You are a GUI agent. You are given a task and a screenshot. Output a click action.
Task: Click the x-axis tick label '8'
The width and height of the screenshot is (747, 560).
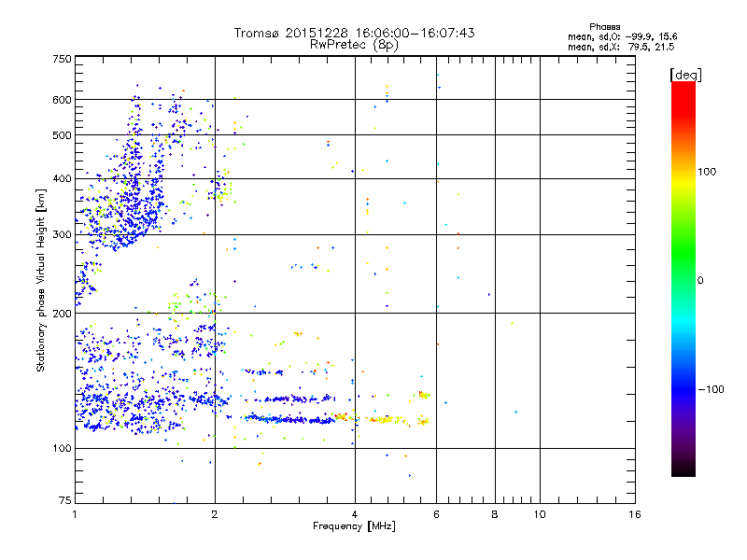point(495,514)
